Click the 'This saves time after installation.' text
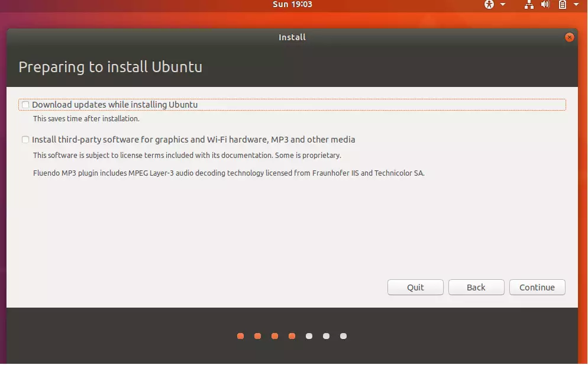 click(x=86, y=118)
